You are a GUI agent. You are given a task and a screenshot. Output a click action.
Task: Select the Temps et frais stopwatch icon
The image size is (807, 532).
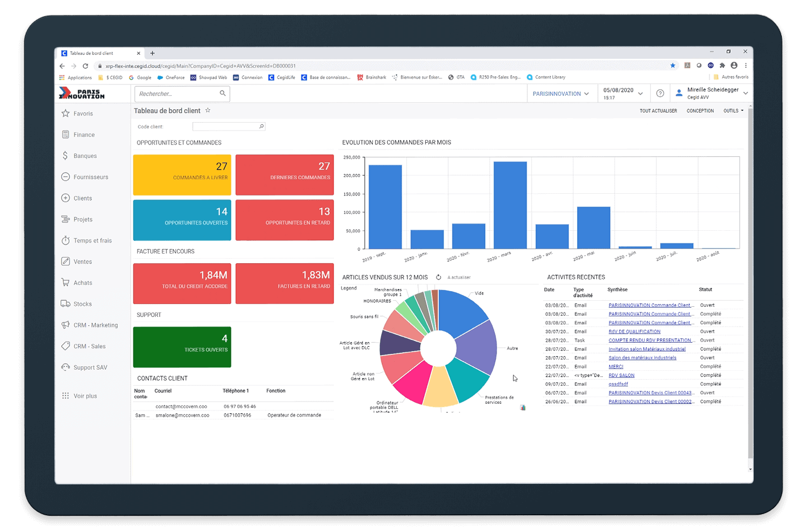(x=66, y=241)
